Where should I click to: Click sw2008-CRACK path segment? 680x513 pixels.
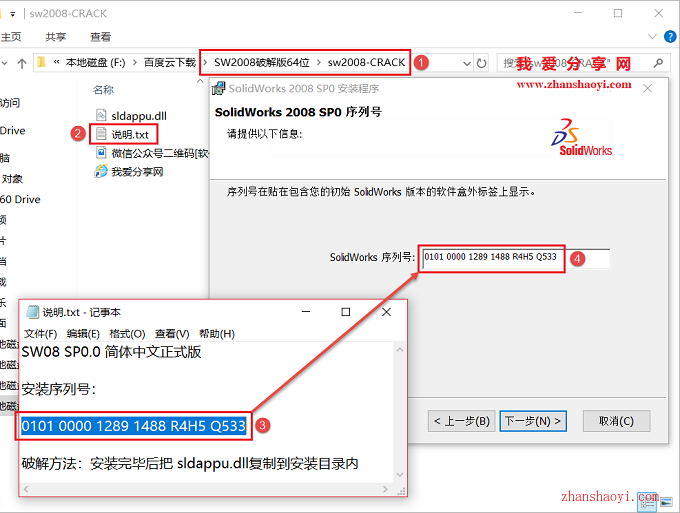click(x=366, y=63)
